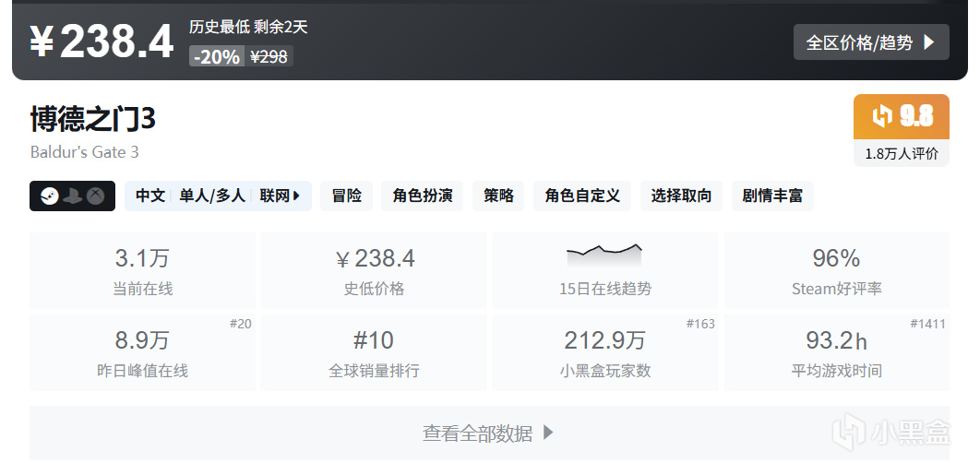Screen dimensions: 980x463
Task: Click the large ¥238.4 price in header
Action: (102, 42)
